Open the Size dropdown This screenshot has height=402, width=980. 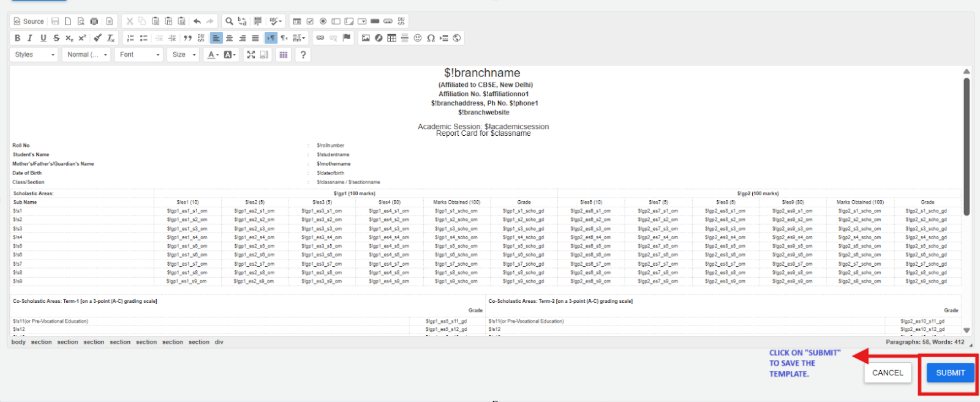tap(184, 54)
